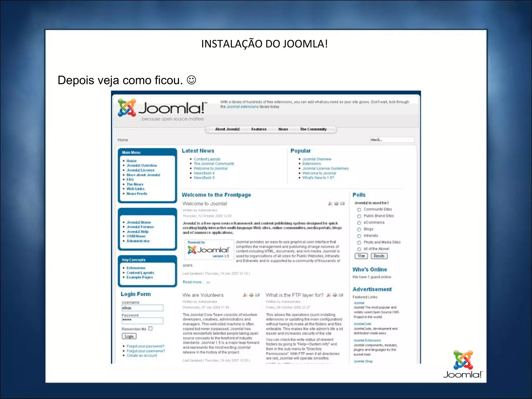Open Joomla! Forums resources link
The width and height of the screenshot is (532, 399).
(x=140, y=227)
